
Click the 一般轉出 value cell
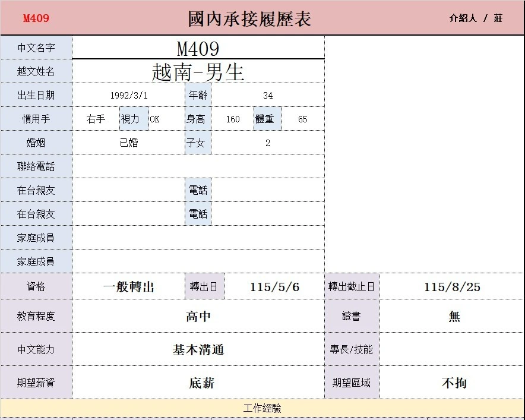(x=129, y=287)
